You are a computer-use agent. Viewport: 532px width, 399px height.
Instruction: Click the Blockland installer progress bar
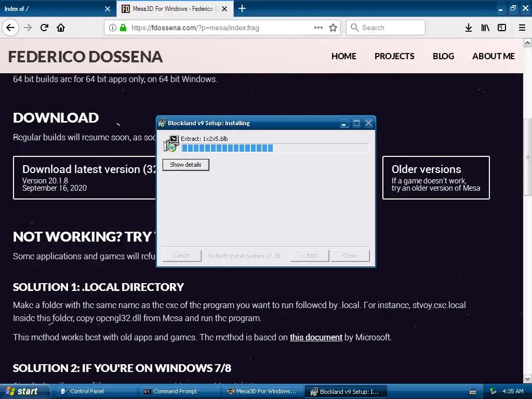coord(275,148)
